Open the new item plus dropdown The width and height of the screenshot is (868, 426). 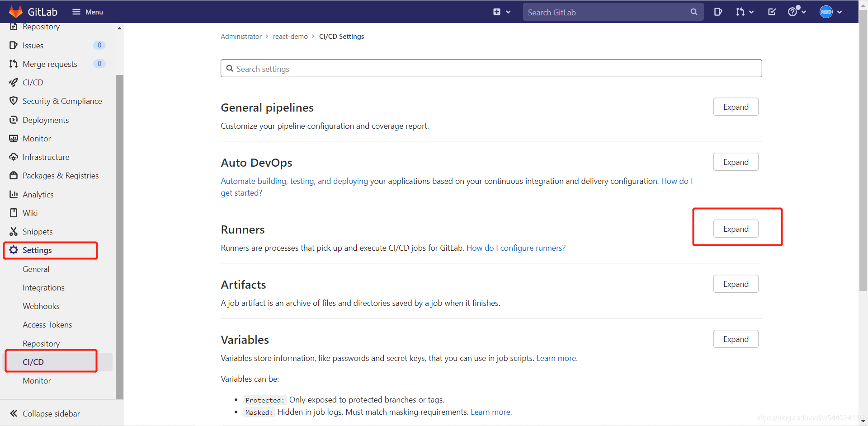tap(501, 12)
